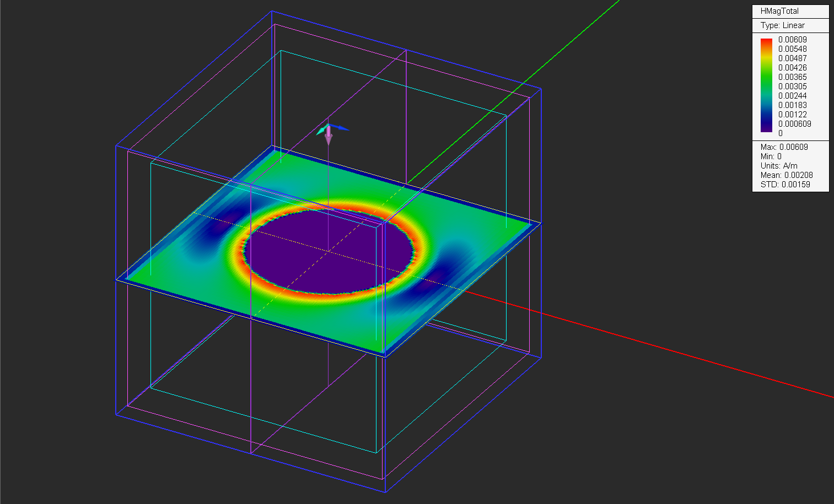Click the Min: 0 statistic
The image size is (834, 504).
[x=771, y=156]
